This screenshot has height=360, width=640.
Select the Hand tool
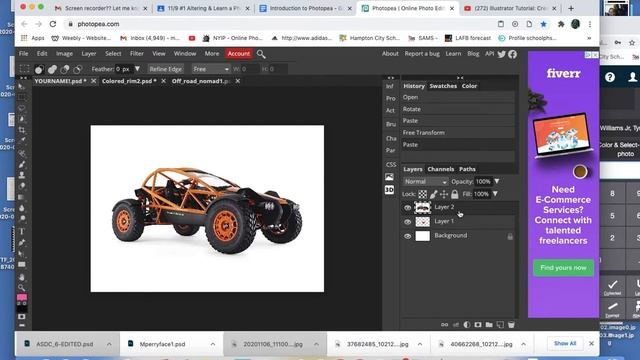point(22,277)
